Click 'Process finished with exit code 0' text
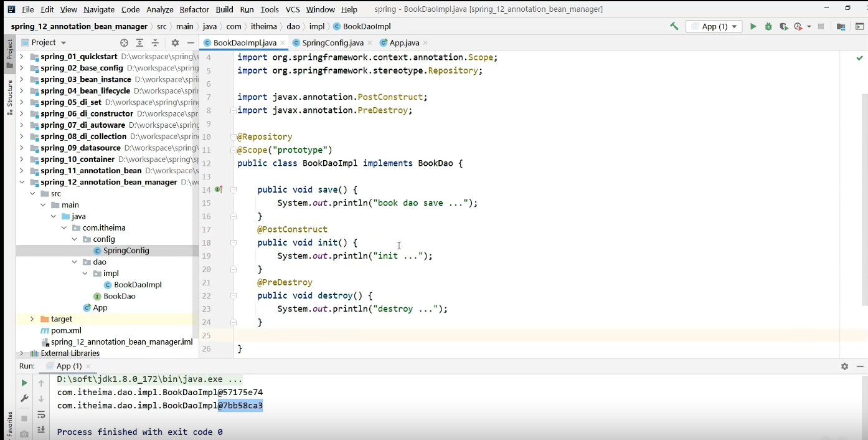 (139, 432)
